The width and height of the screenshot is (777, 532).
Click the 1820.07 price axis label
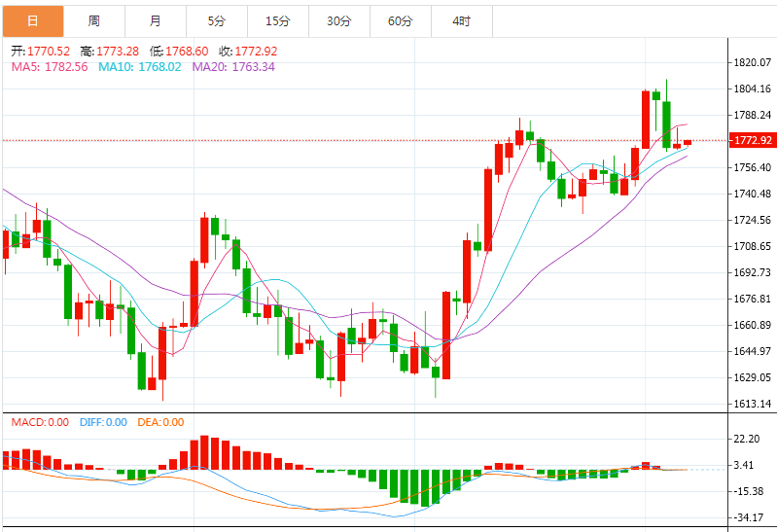753,62
